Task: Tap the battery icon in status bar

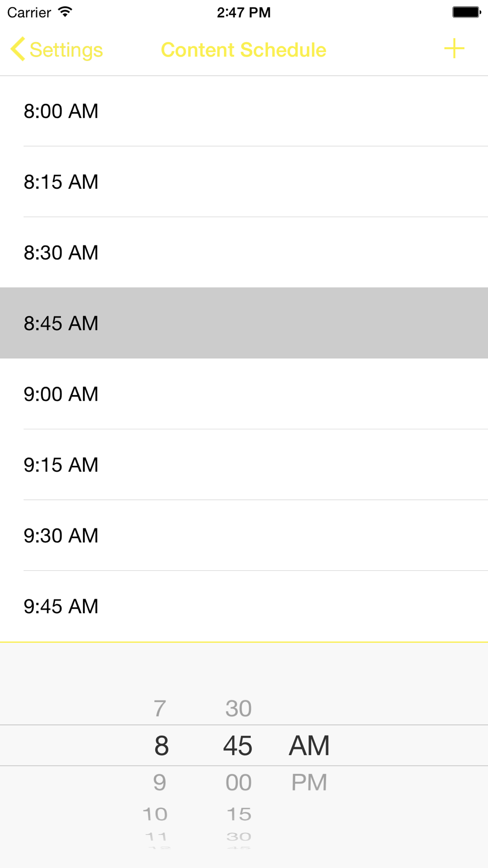Action: click(x=467, y=12)
